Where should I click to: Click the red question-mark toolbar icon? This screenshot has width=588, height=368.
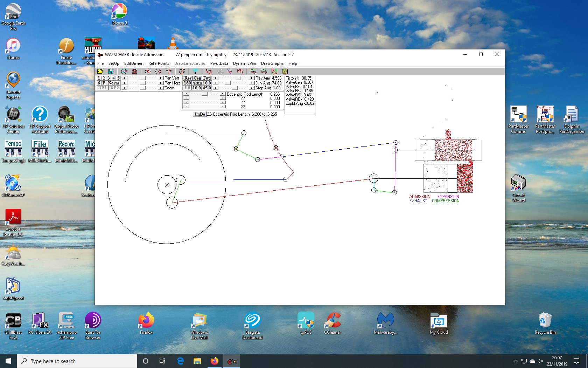point(240,71)
